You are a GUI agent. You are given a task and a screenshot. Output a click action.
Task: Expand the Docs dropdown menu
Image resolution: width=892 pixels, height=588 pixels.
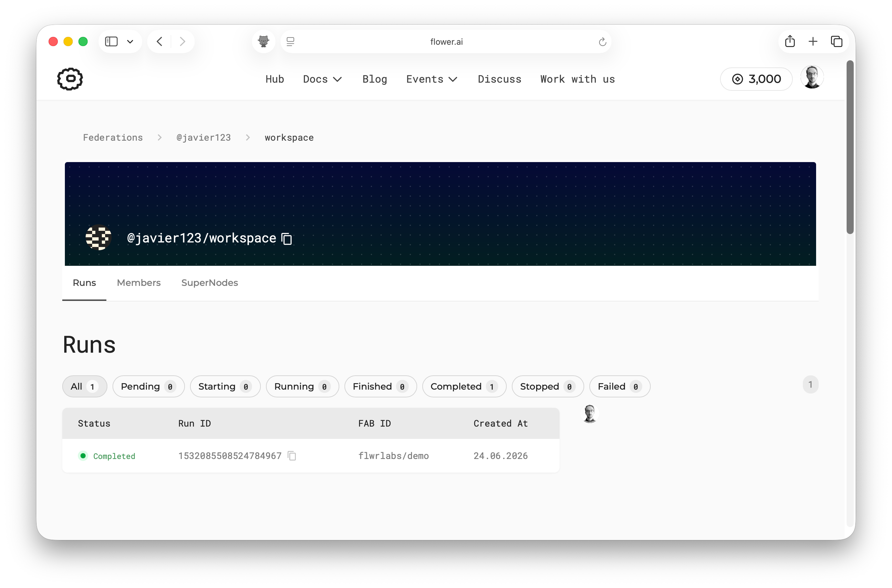point(322,79)
